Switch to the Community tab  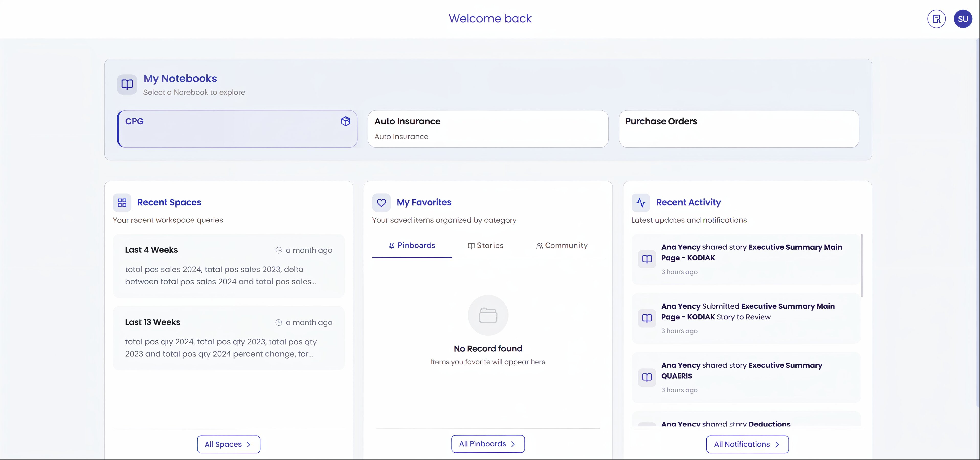click(x=562, y=246)
